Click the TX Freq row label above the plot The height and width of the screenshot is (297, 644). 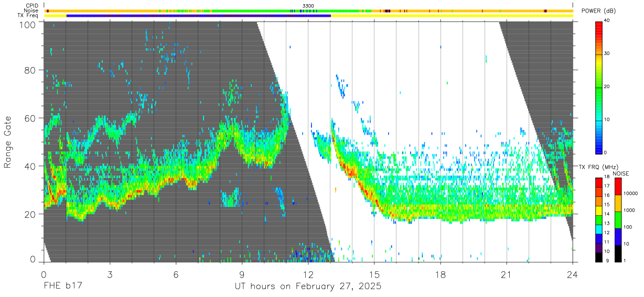[x=28, y=15]
